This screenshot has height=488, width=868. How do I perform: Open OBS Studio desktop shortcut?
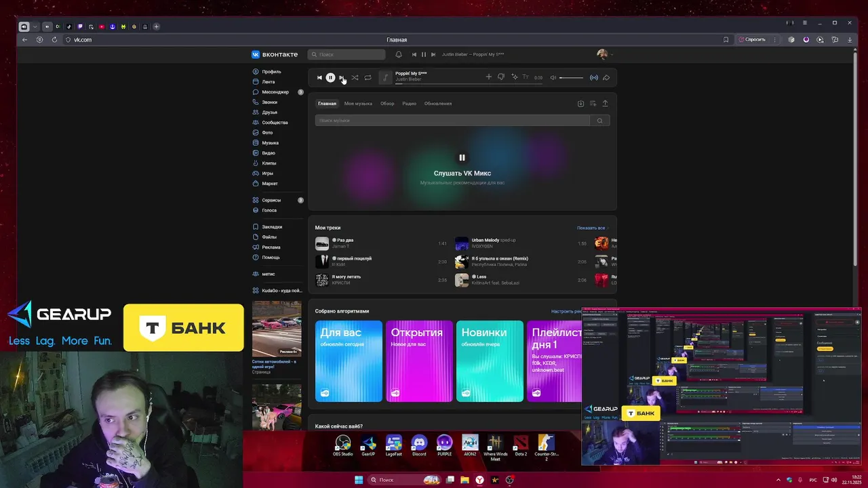pos(342,445)
